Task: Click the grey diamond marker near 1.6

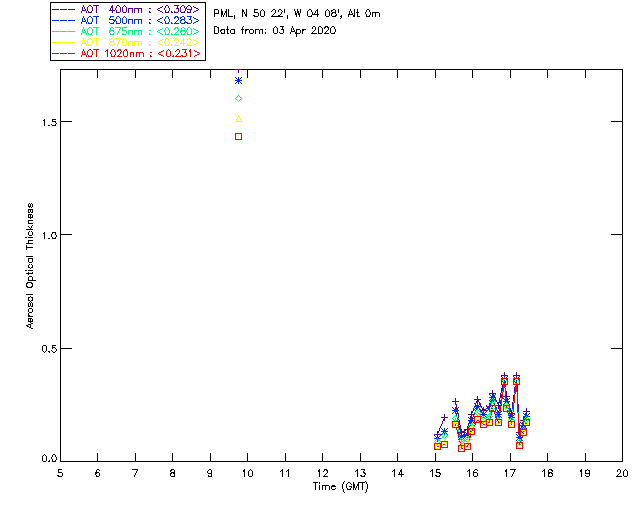Action: 238,99
